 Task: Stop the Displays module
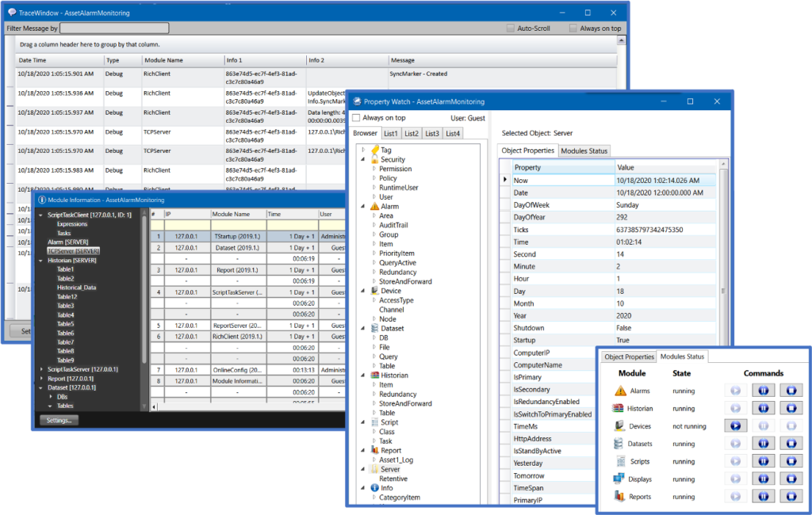[791, 479]
